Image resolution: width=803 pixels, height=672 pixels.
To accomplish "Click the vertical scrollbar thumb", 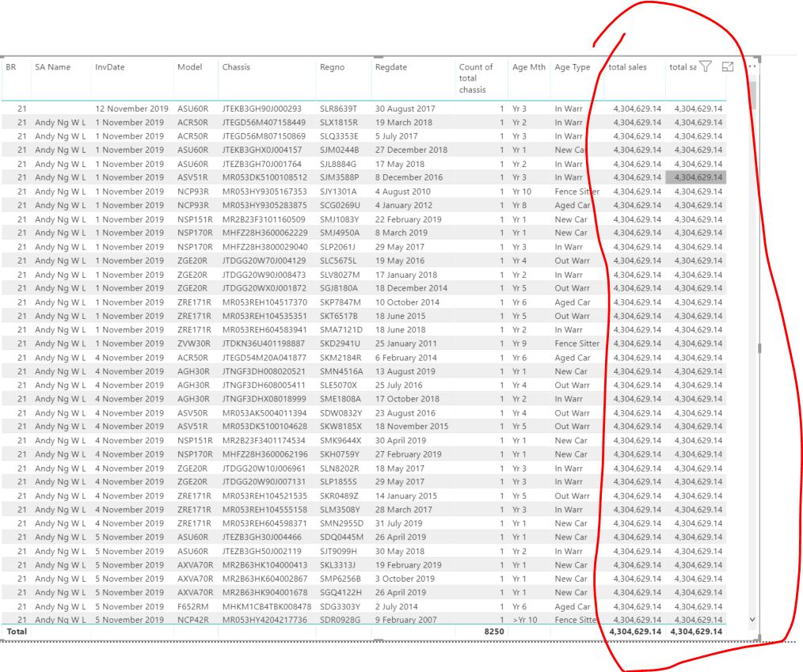I will coord(753,95).
